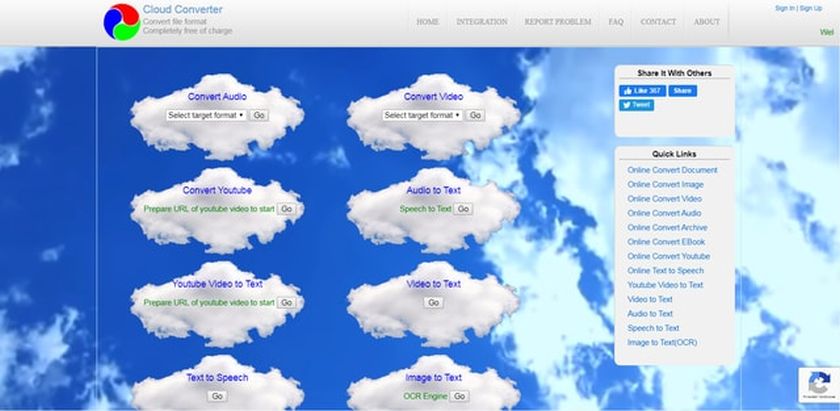Click the Facebook Share button
The image size is (840, 411).
(683, 90)
